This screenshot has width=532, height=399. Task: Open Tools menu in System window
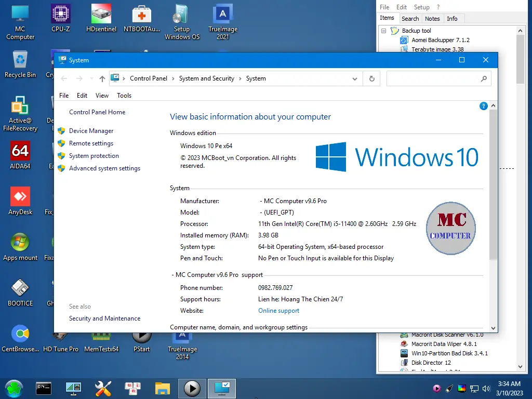click(x=124, y=96)
